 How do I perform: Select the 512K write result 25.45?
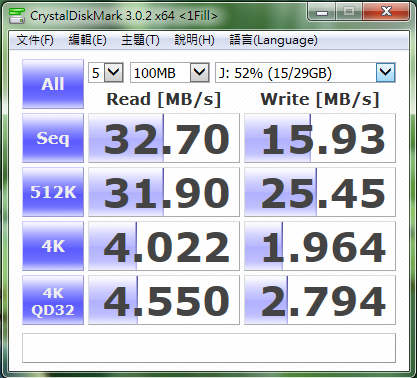click(320, 192)
